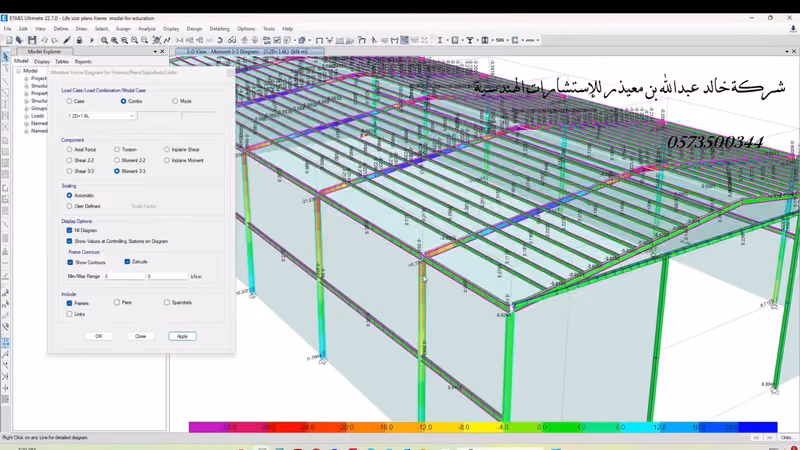Click the perspective toggle glasses icon
This screenshot has width=800, height=450.
tap(232, 40)
